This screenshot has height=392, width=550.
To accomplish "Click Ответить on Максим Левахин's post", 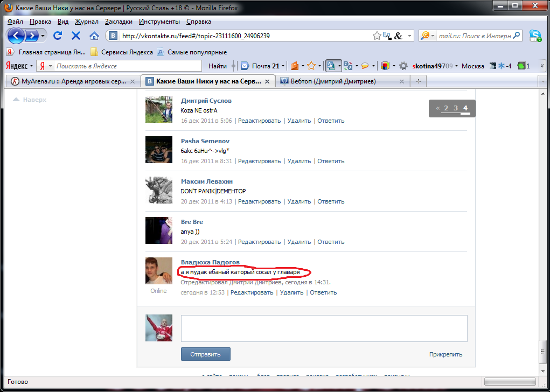I will click(331, 201).
